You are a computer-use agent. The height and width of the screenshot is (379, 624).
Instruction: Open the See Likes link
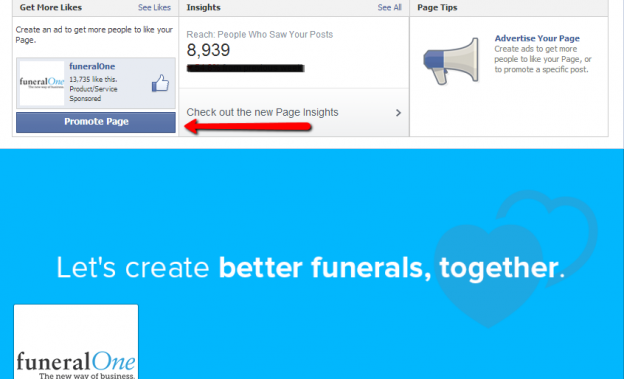coord(154,8)
